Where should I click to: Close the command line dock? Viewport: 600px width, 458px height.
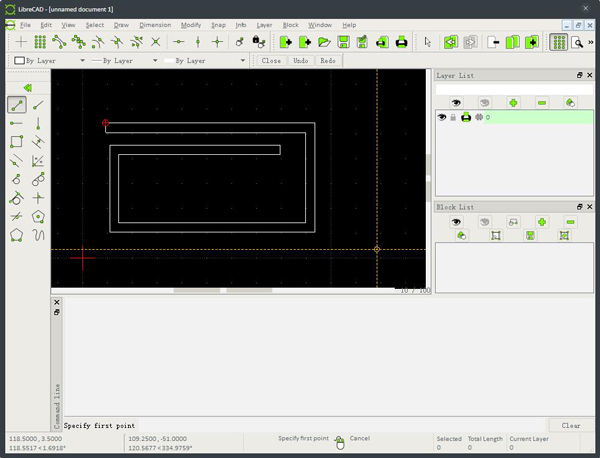pyautogui.click(x=57, y=302)
